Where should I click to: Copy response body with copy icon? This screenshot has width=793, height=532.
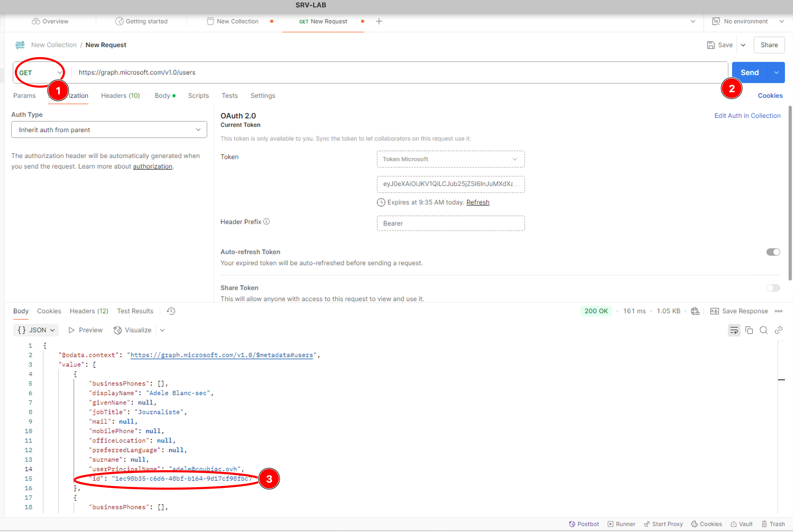[x=749, y=330]
